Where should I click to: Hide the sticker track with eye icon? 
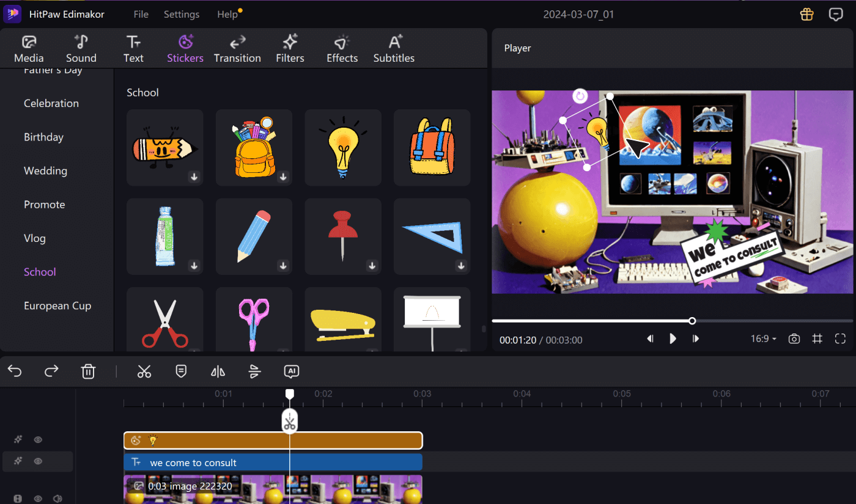coord(38,440)
